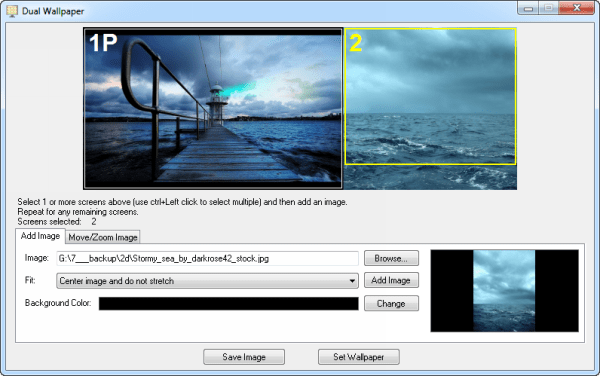Click the white 1P screen label
This screenshot has height=376, width=600.
point(103,42)
